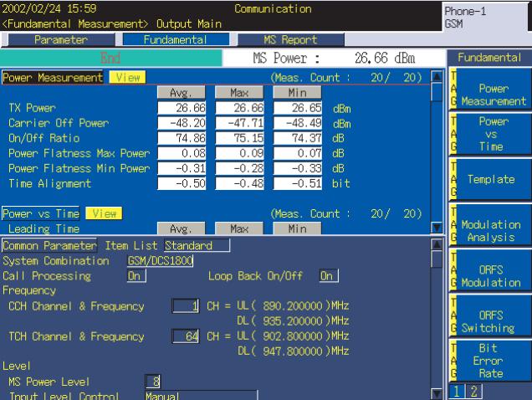Edit the MS Power Level field

click(x=153, y=382)
